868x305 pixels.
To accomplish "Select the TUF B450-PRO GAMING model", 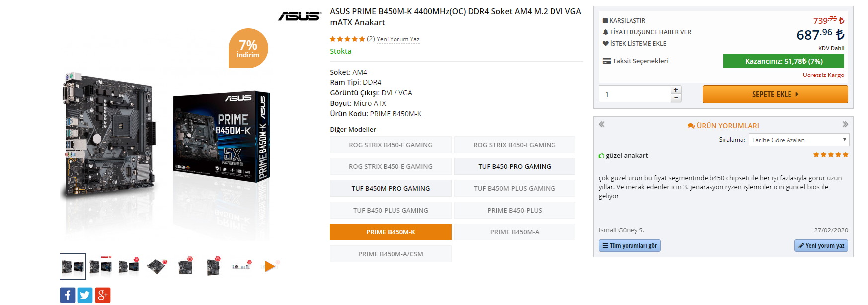I will (515, 166).
